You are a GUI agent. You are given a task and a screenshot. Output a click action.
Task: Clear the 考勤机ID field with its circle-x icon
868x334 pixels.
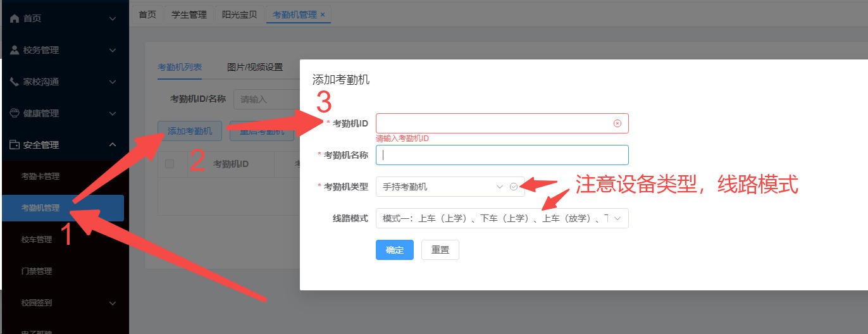[x=617, y=123]
